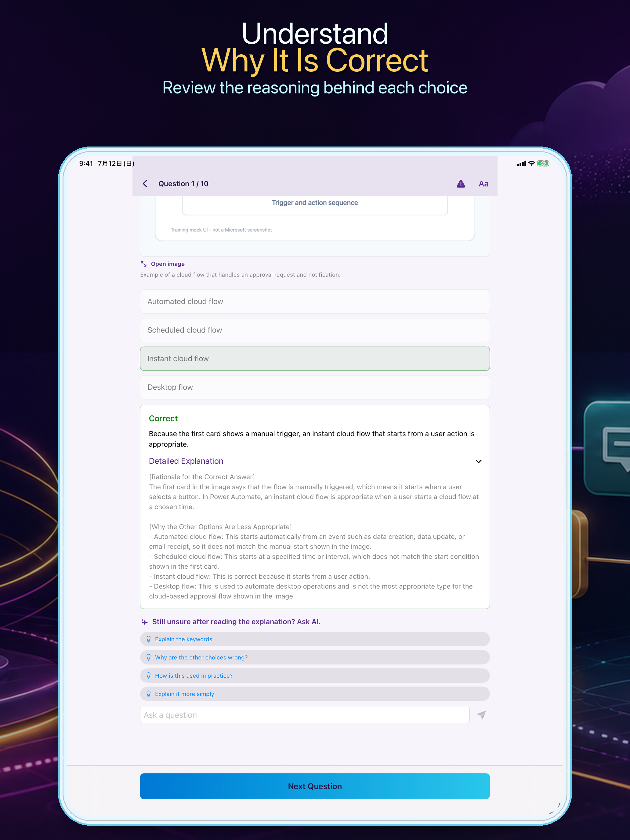Image resolution: width=630 pixels, height=840 pixels.
Task: Go back using the left chevron arrow
Action: (x=145, y=184)
